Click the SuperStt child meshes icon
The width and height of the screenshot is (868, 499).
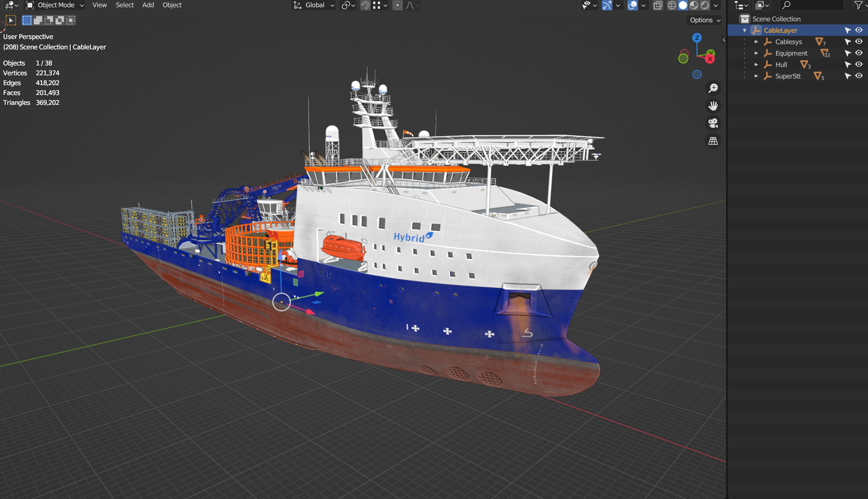click(x=819, y=76)
